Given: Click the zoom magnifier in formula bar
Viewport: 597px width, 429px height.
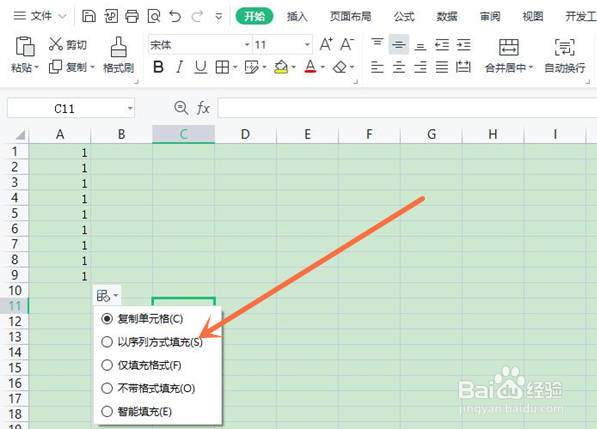Looking at the screenshot, I should (181, 108).
